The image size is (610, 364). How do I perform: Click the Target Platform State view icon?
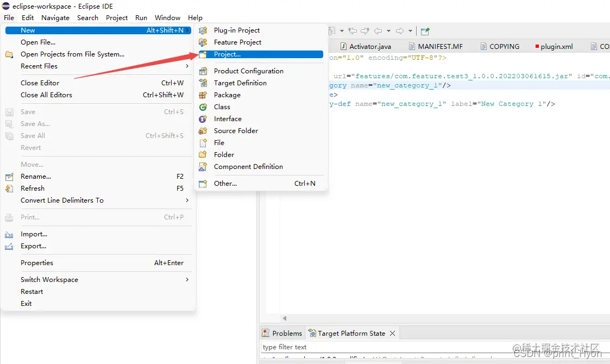tap(312, 333)
